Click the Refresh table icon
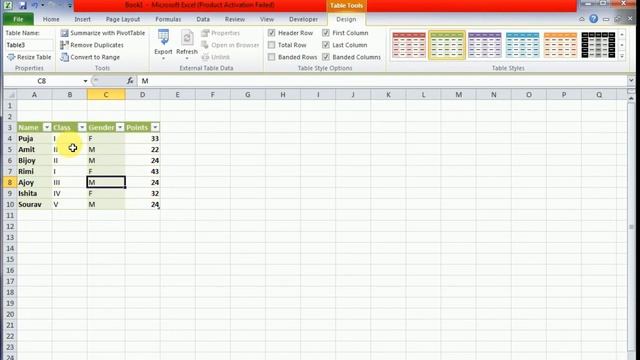 (187, 38)
